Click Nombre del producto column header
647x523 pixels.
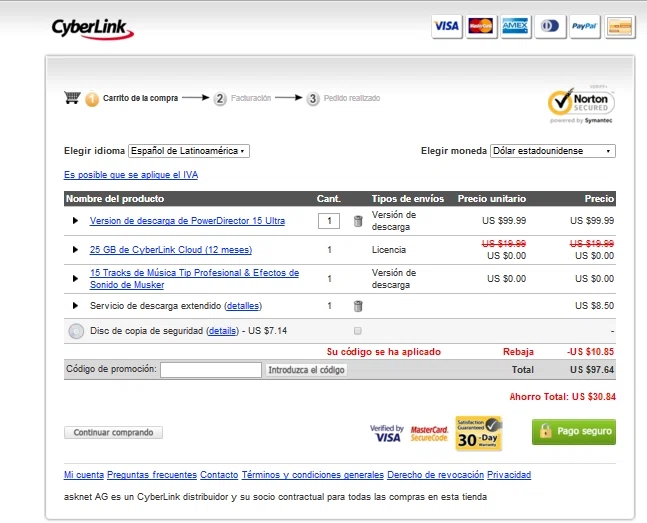coord(115,199)
